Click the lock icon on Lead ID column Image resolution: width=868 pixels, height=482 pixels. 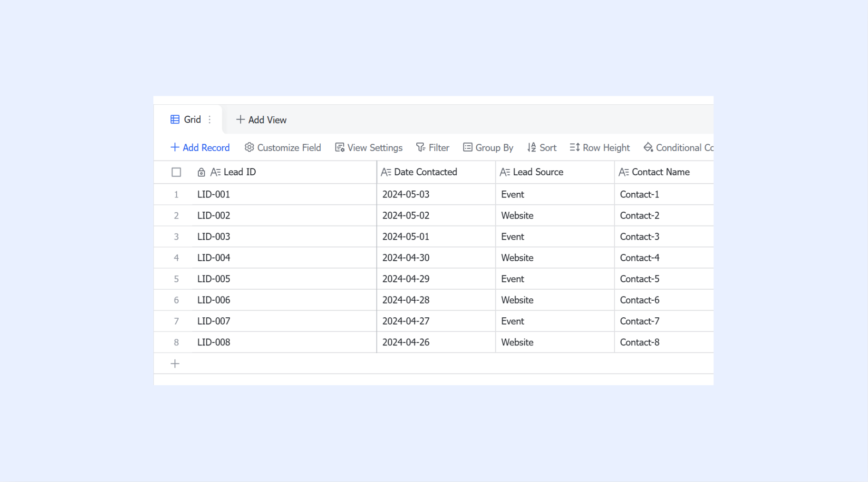201,172
